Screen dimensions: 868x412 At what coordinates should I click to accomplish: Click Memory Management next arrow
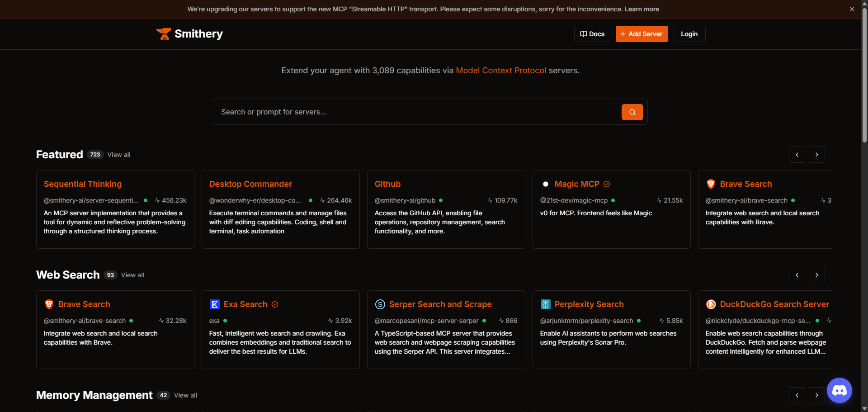(816, 395)
